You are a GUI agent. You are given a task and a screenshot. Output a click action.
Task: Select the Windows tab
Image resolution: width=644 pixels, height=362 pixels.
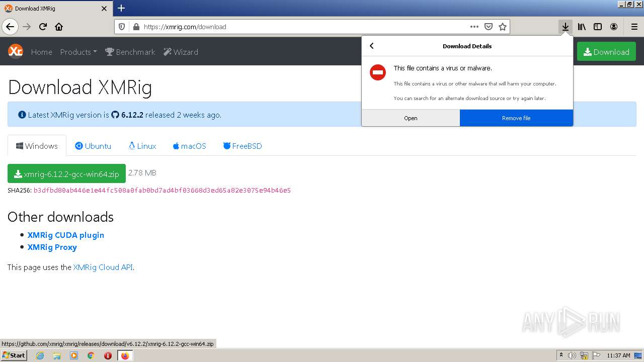click(37, 146)
